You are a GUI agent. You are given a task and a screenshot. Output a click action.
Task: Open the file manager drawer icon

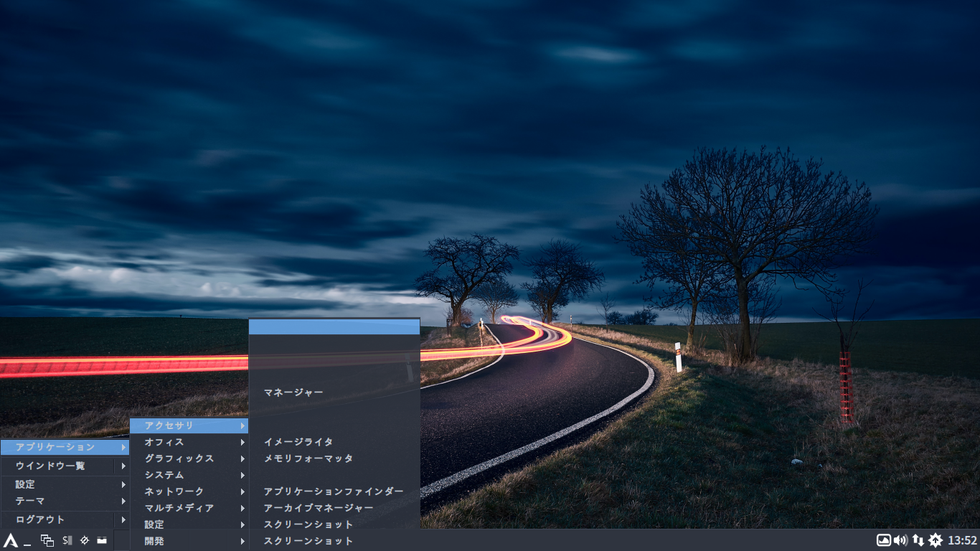click(102, 540)
